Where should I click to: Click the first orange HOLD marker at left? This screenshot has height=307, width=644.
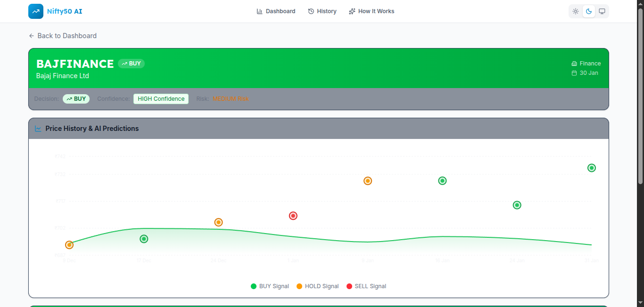click(69, 245)
